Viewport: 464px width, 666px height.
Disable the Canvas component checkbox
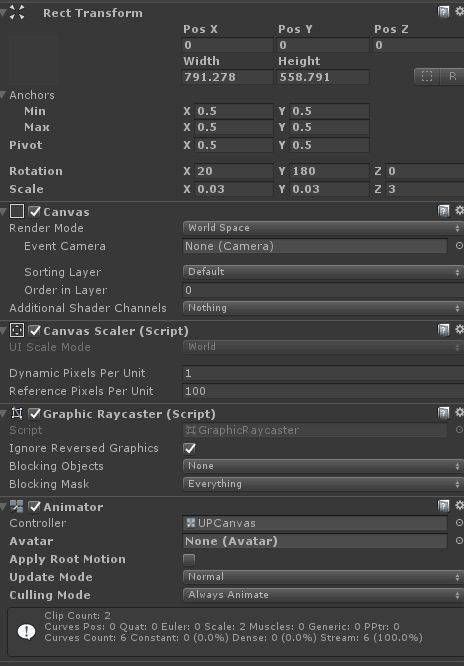point(34,211)
